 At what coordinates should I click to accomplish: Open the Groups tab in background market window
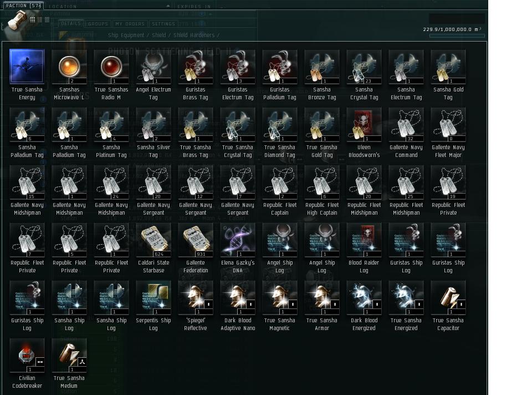[98, 24]
